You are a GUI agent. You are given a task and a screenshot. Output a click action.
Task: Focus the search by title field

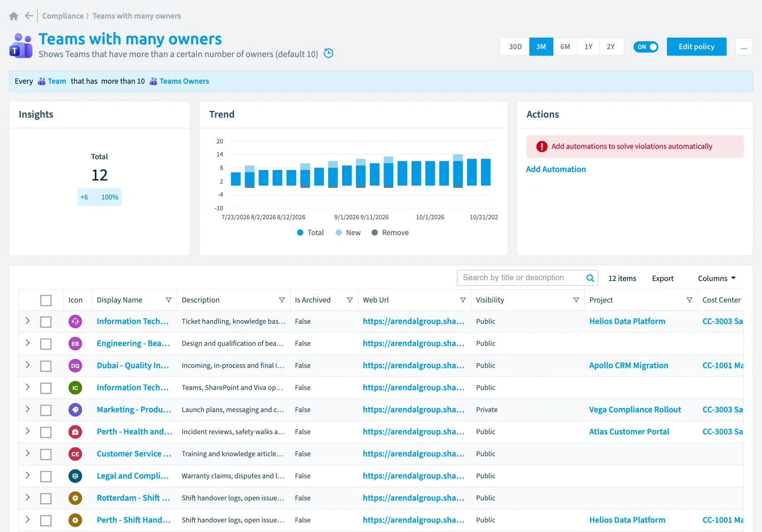pos(521,278)
